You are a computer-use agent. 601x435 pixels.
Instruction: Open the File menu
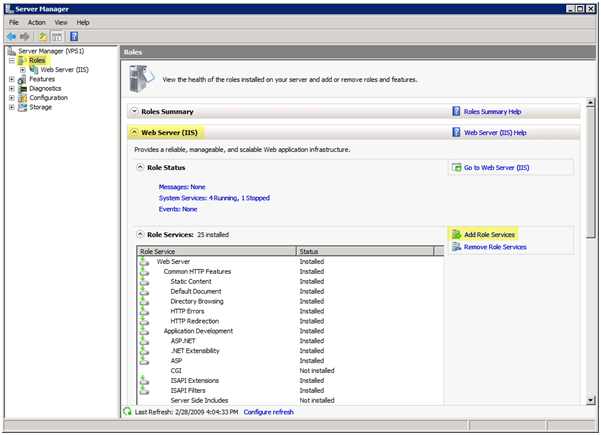14,22
